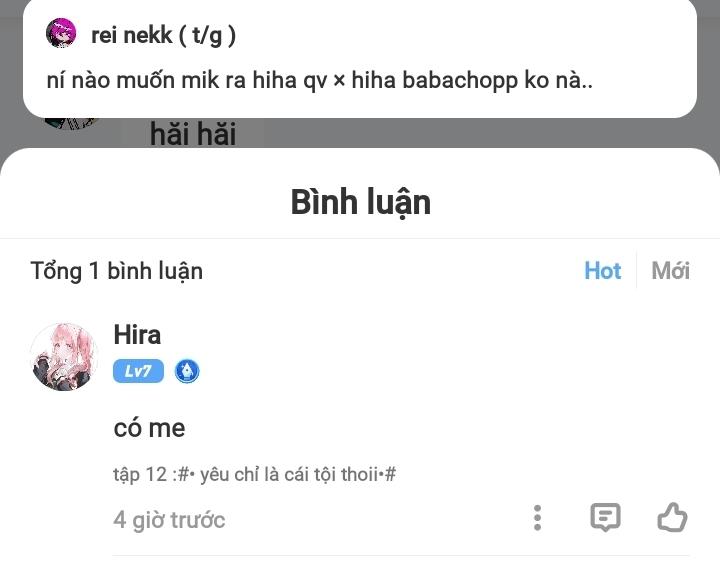This screenshot has width=720, height=573.
Task: Switch comment sorting to Hot
Action: click(x=602, y=271)
